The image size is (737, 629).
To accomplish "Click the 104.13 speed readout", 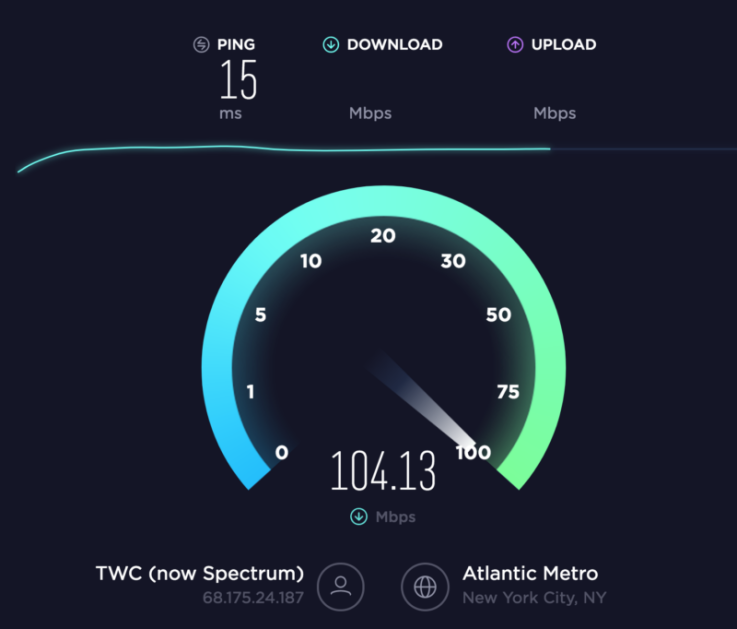I will 383,471.
